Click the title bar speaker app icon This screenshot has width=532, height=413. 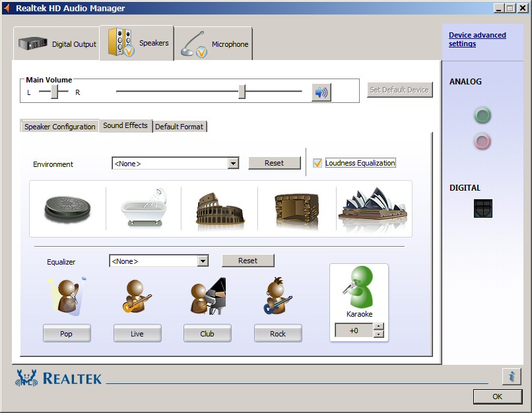point(8,8)
